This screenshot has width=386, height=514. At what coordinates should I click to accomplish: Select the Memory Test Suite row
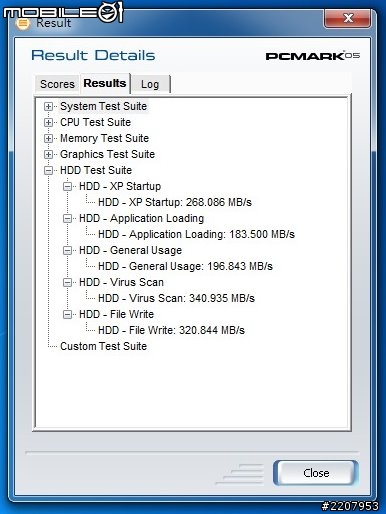[x=104, y=138]
